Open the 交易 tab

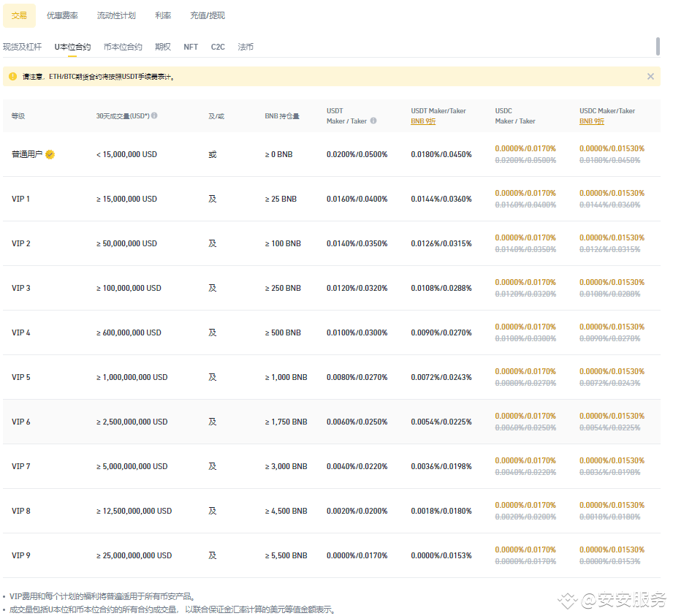click(x=19, y=15)
